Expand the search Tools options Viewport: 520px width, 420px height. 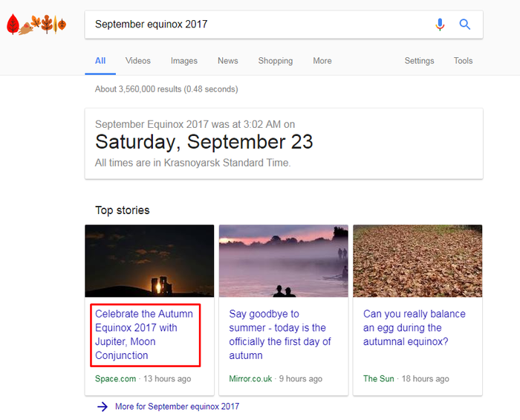pyautogui.click(x=464, y=61)
